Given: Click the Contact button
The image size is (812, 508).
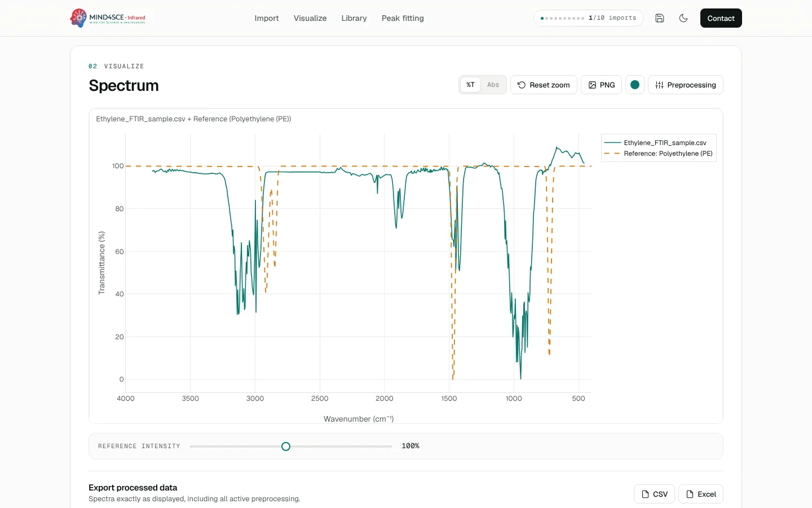Looking at the screenshot, I should point(721,18).
